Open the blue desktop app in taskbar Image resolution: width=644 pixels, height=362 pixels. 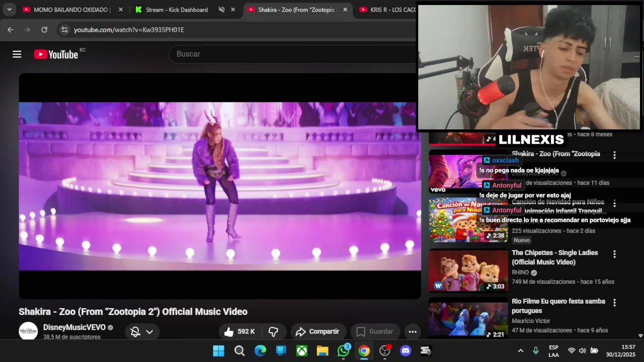281,351
